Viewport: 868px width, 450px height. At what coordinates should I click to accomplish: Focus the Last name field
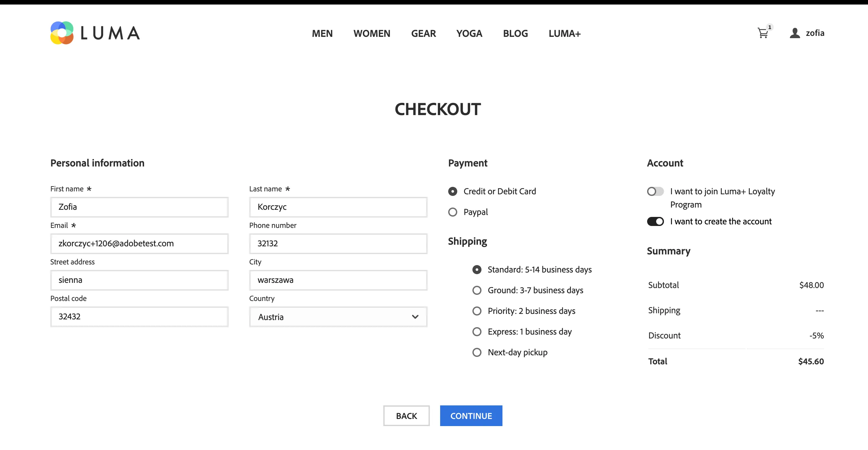click(338, 207)
